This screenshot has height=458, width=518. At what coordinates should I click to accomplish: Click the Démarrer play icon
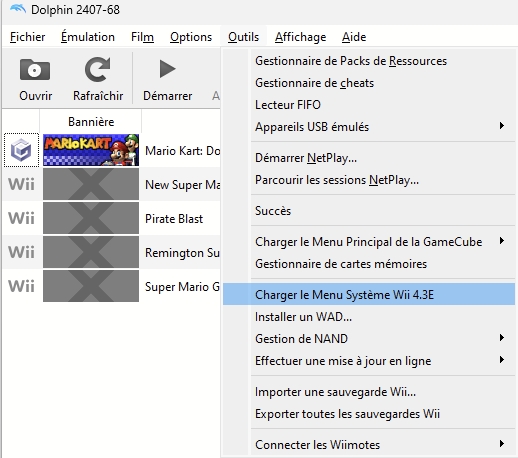(167, 69)
